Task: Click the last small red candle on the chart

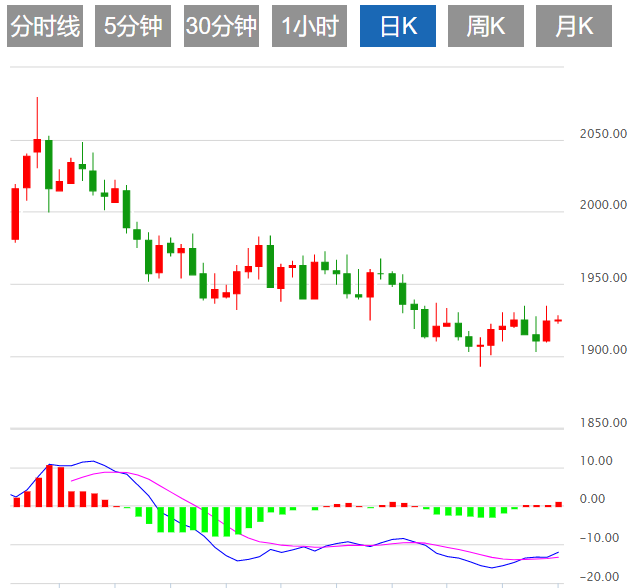Action: (559, 320)
